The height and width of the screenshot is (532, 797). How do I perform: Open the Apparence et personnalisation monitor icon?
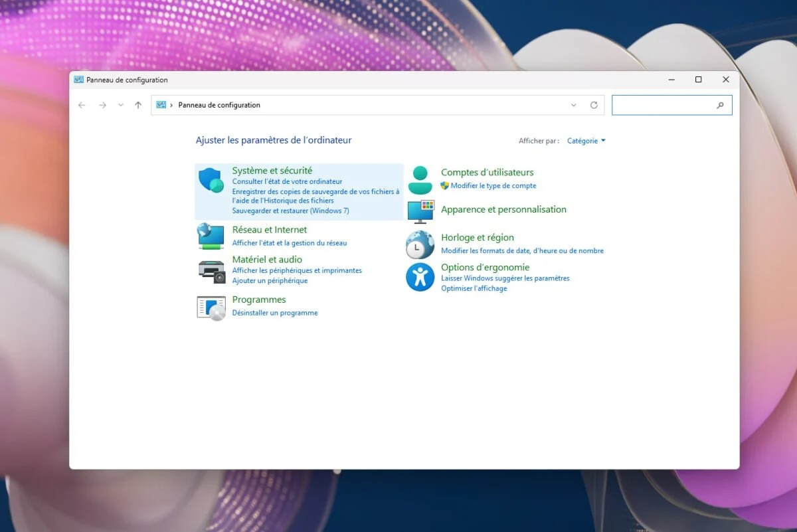(420, 211)
